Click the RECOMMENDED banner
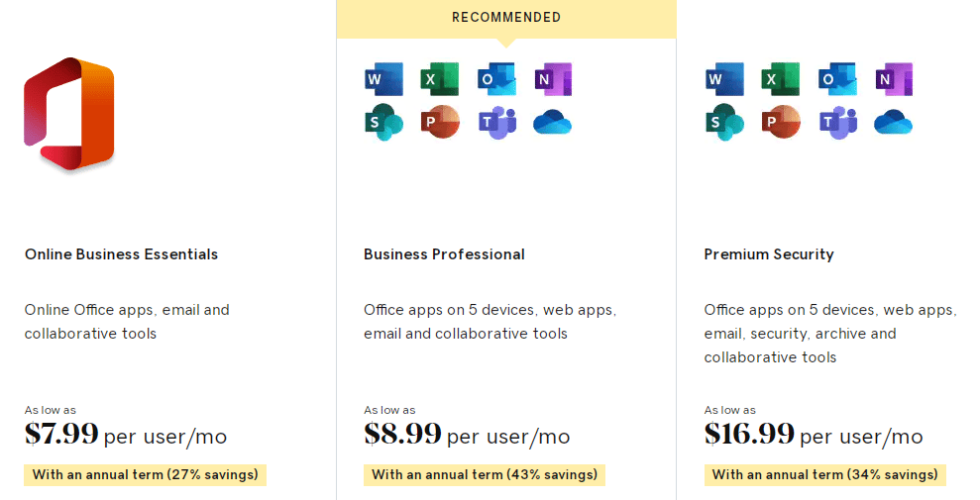 [x=506, y=18]
